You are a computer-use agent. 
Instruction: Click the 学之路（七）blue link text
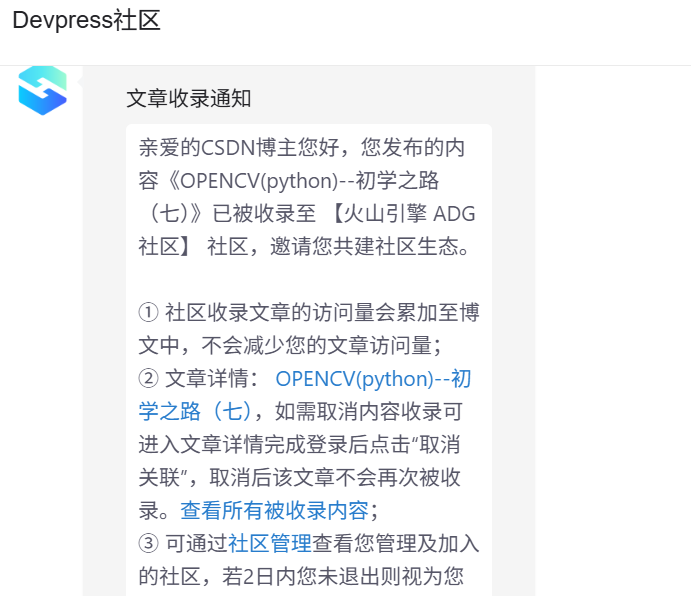(195, 412)
